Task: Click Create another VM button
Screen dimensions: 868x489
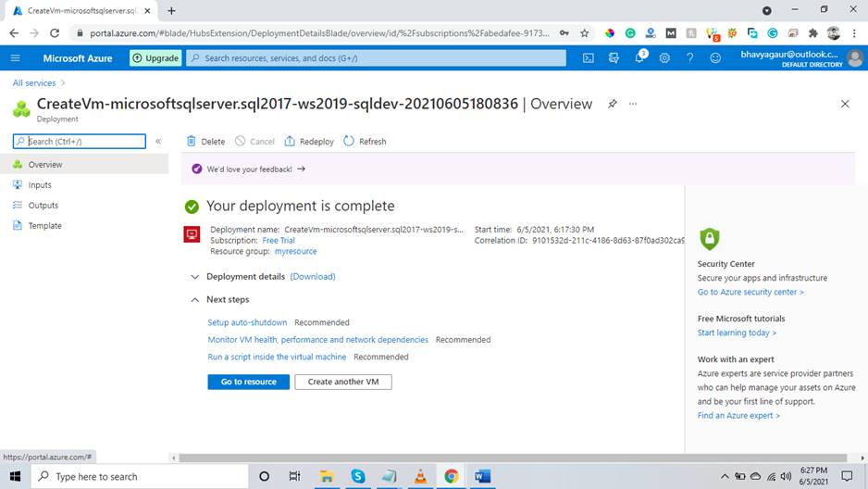Action: click(343, 382)
